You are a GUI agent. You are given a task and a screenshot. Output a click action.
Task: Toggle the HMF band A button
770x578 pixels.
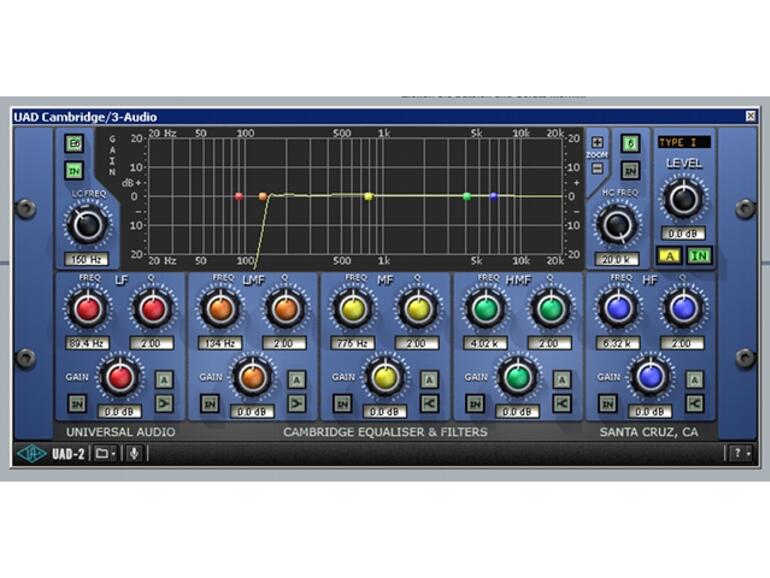pyautogui.click(x=562, y=380)
